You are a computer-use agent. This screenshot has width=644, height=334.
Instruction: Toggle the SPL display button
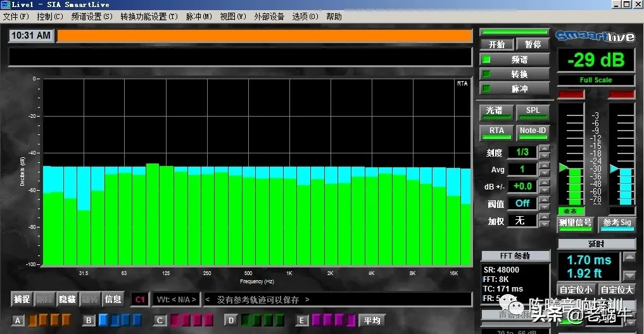(533, 112)
